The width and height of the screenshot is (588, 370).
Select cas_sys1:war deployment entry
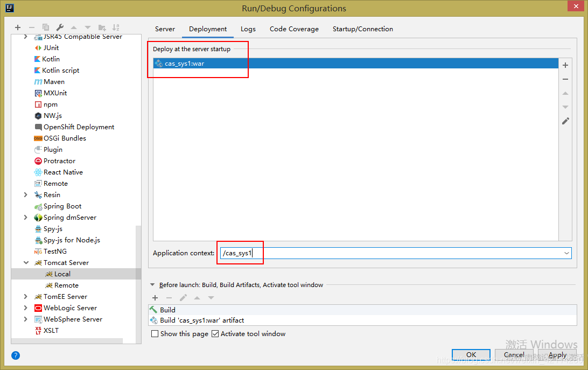[x=355, y=64]
